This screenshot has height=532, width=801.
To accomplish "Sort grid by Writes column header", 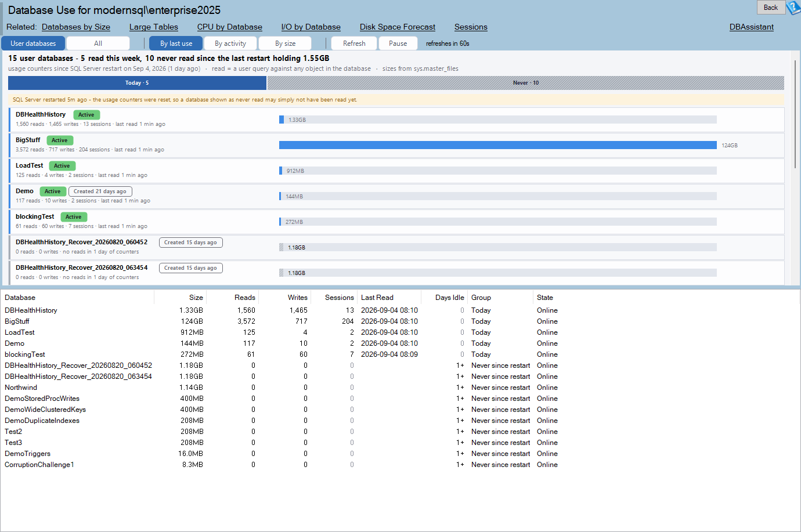I will coord(284,298).
